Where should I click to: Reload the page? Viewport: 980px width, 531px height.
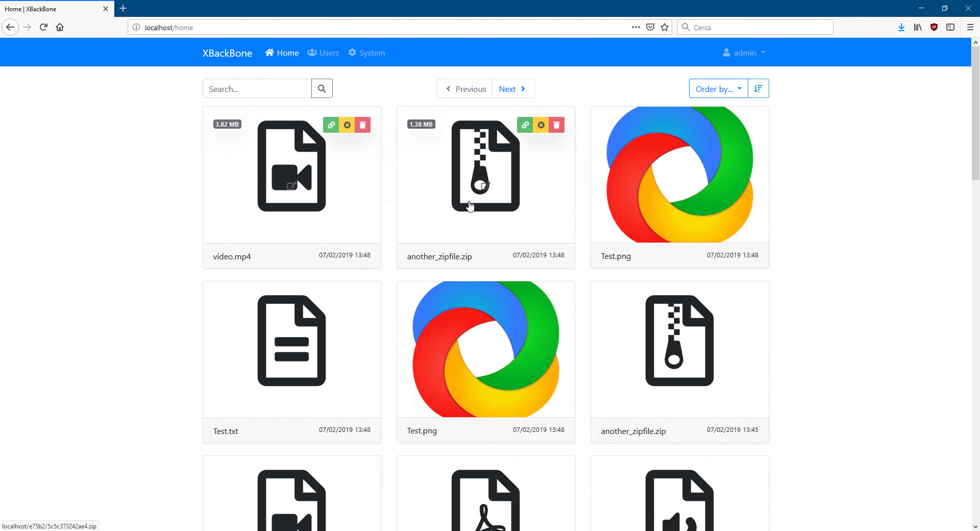tap(43, 27)
